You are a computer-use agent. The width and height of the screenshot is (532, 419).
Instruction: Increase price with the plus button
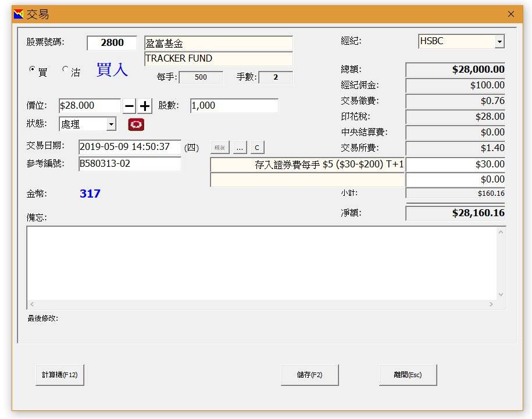coord(145,106)
